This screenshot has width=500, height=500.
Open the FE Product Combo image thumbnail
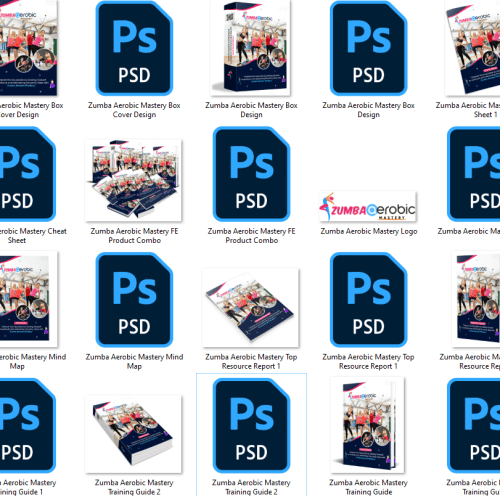point(133,180)
